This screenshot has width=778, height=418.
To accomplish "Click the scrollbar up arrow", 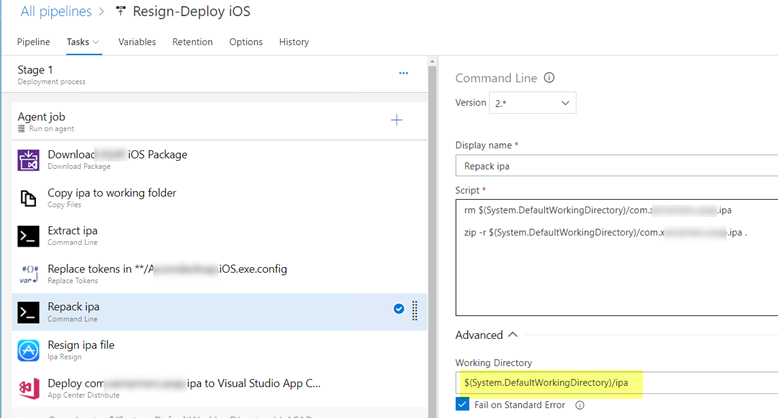I will pyautogui.click(x=432, y=62).
